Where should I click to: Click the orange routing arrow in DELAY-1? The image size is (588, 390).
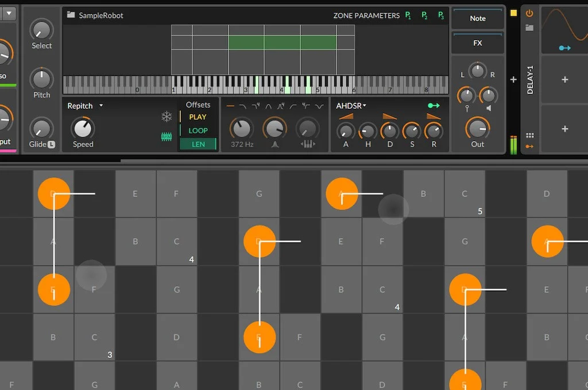[x=529, y=146]
